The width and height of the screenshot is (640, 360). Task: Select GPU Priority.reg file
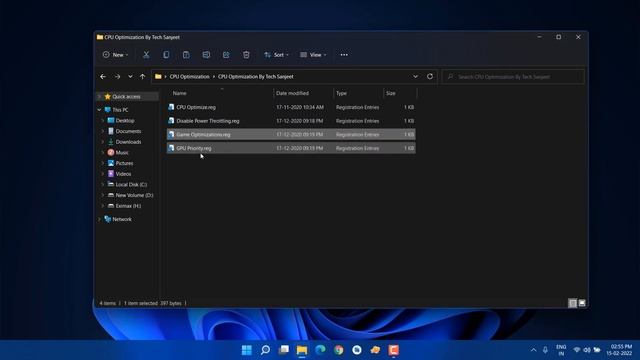(291, 148)
